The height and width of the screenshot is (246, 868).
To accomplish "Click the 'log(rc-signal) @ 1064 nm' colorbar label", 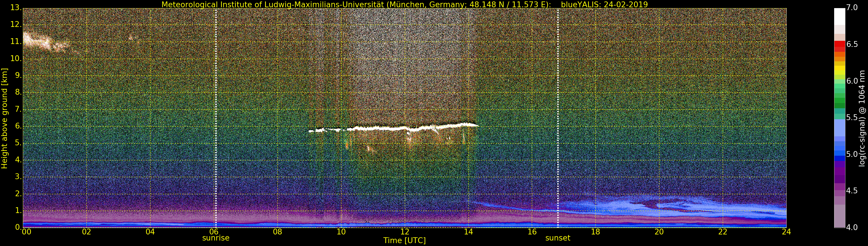I will [862, 118].
